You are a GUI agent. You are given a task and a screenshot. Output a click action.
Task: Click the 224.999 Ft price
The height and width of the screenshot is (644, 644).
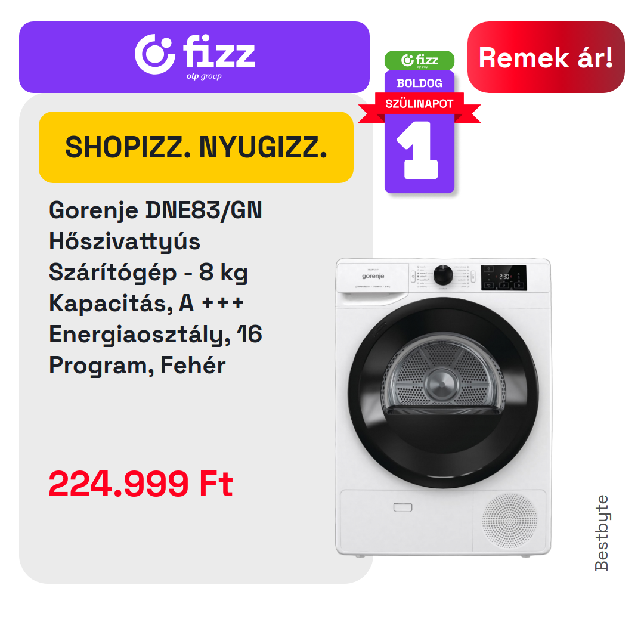tap(141, 484)
